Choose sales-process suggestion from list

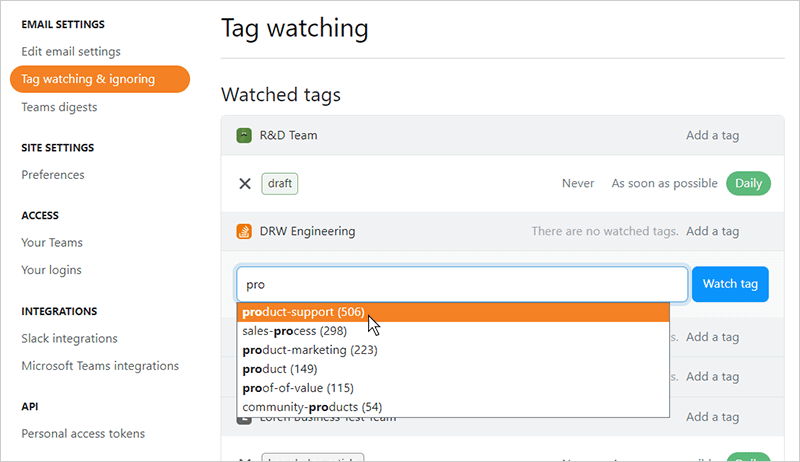click(x=294, y=331)
